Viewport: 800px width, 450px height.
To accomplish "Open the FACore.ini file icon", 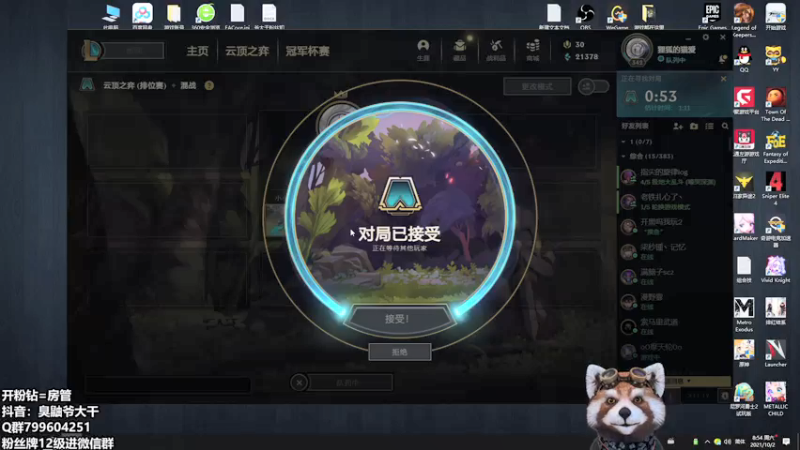I will tap(237, 17).
